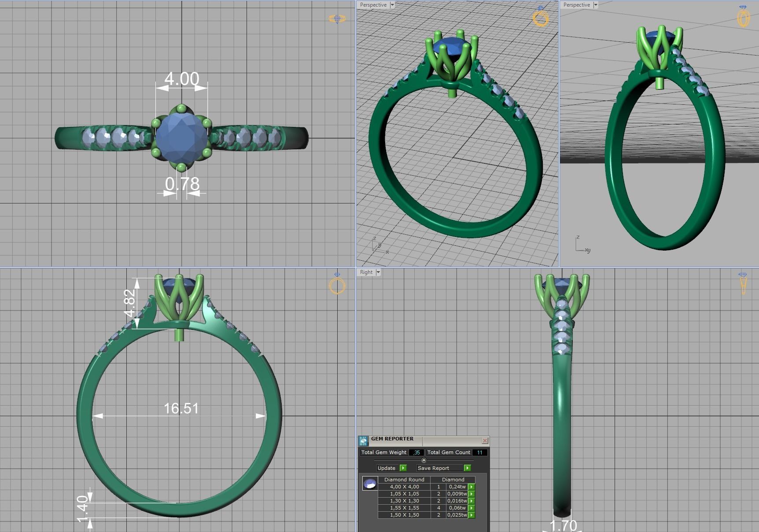Click the 0,009tw weight cell
This screenshot has width=759, height=532.
click(457, 494)
